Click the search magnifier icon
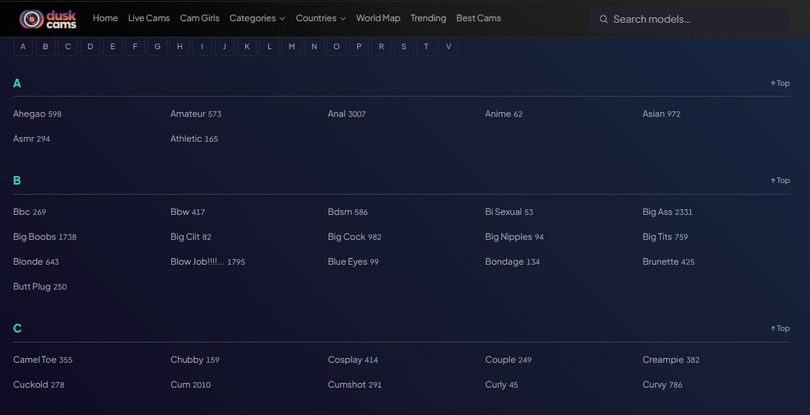 [x=603, y=19]
